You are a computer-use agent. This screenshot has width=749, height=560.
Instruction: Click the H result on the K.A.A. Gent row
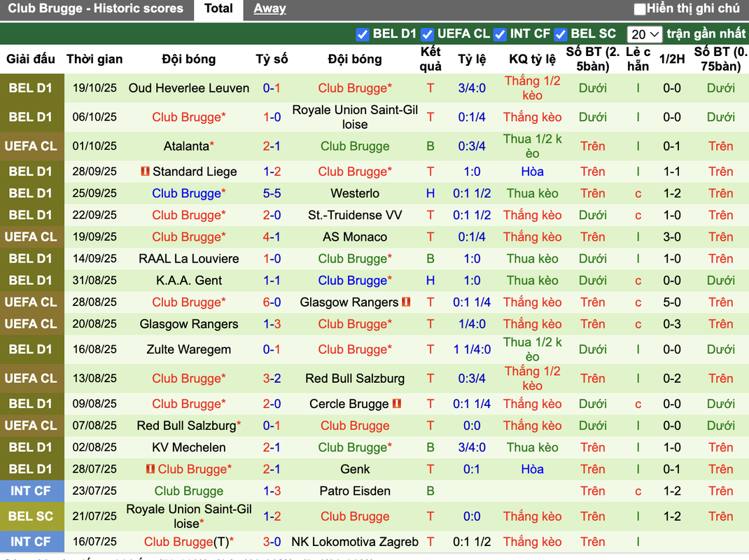[x=430, y=280]
